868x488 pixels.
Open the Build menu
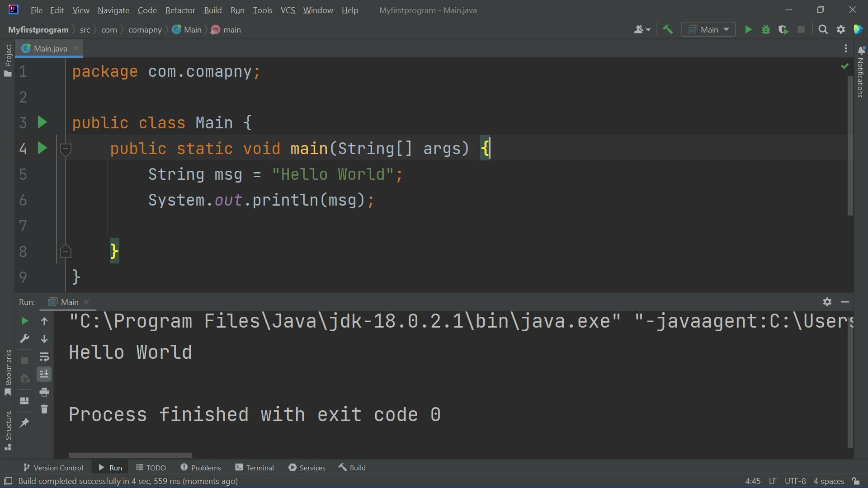coord(212,10)
